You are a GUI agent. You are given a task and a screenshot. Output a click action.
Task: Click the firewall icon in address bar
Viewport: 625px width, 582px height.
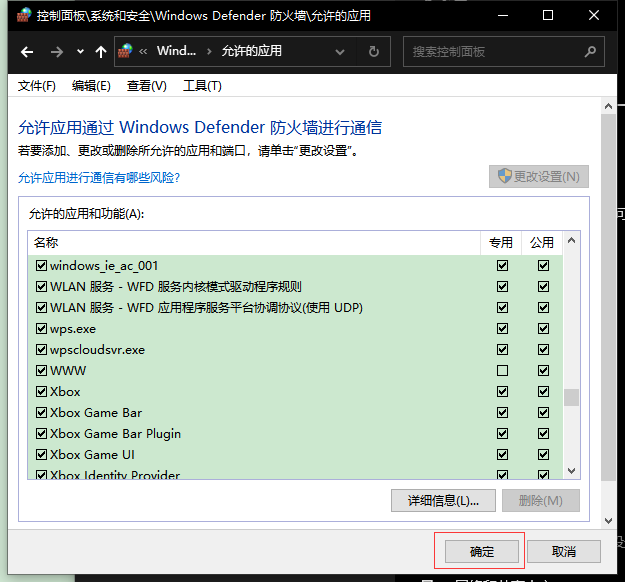point(125,51)
